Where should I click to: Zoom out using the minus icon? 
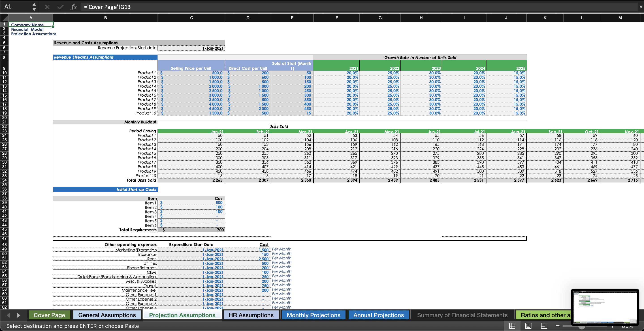point(558,326)
